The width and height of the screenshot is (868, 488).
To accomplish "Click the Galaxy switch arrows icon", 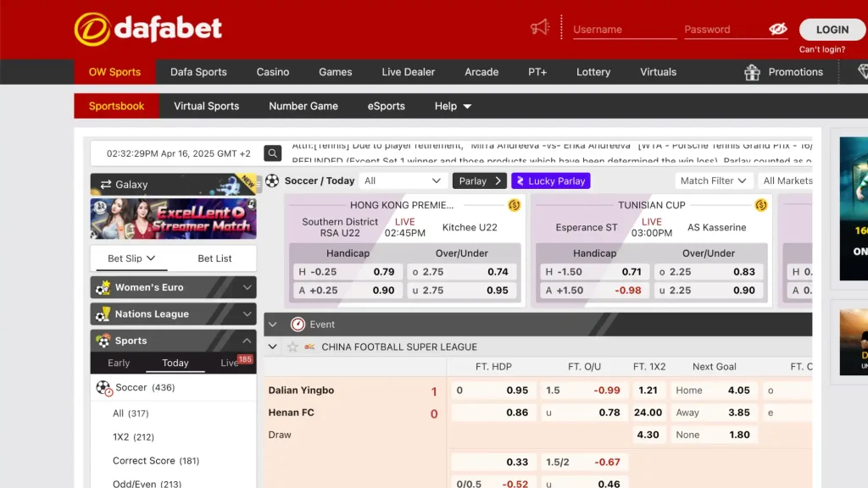I will [106, 184].
